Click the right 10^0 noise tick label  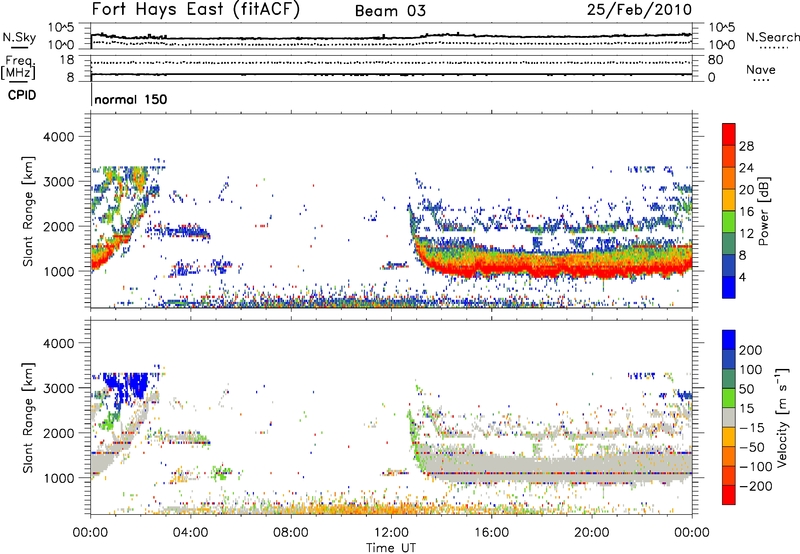point(721,45)
